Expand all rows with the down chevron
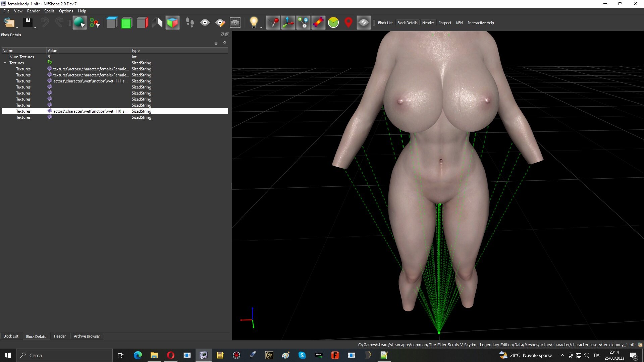Screen dimensions: 644x362 [x=216, y=43]
